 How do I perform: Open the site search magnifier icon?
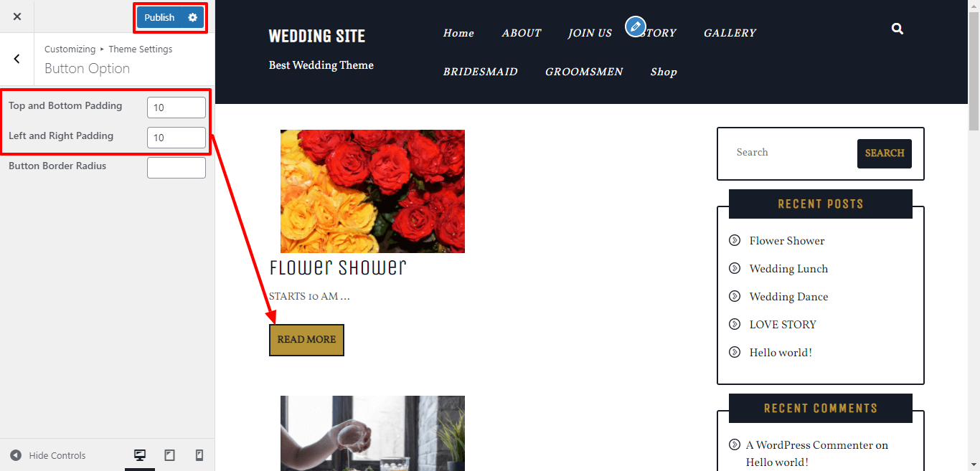(x=897, y=29)
